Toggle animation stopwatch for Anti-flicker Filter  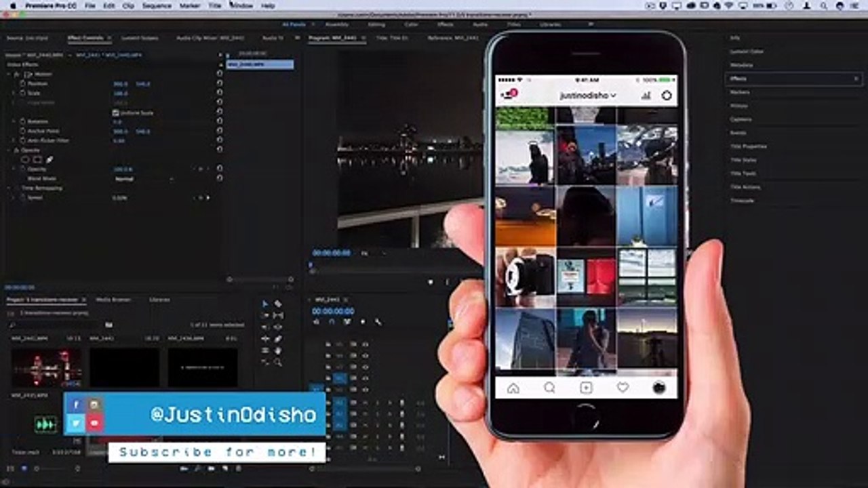pyautogui.click(x=22, y=141)
